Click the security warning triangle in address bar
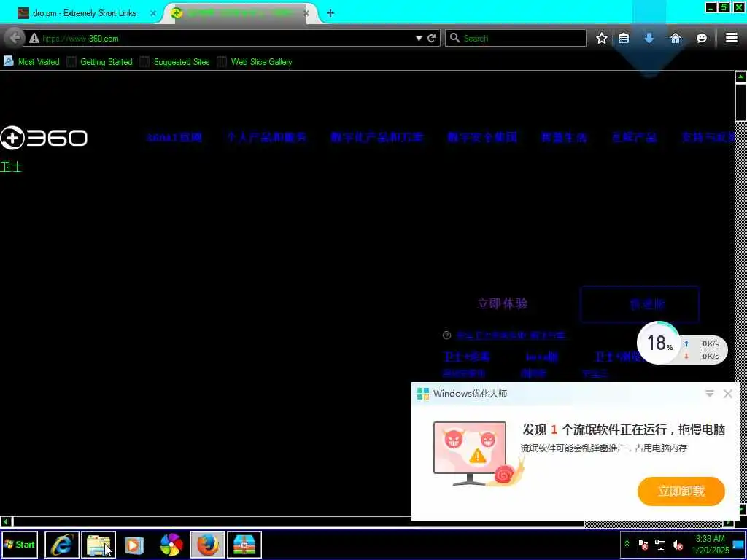Viewport: 747px width, 560px height. pyautogui.click(x=34, y=39)
